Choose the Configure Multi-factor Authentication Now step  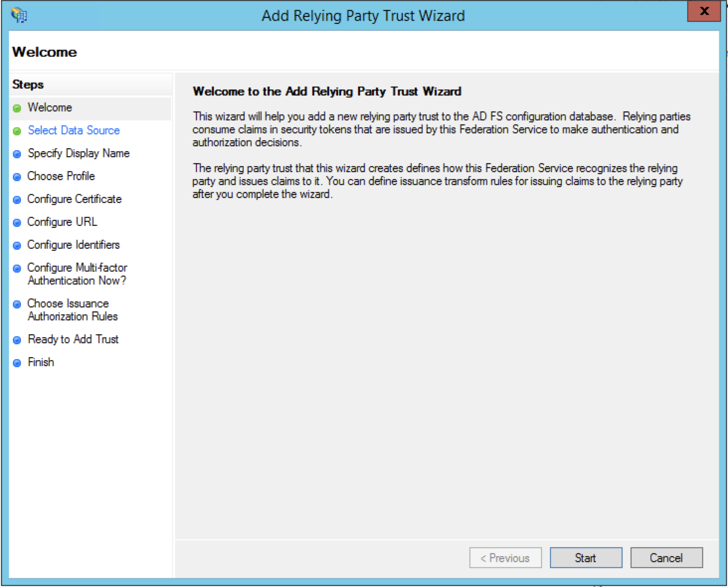coord(77,274)
